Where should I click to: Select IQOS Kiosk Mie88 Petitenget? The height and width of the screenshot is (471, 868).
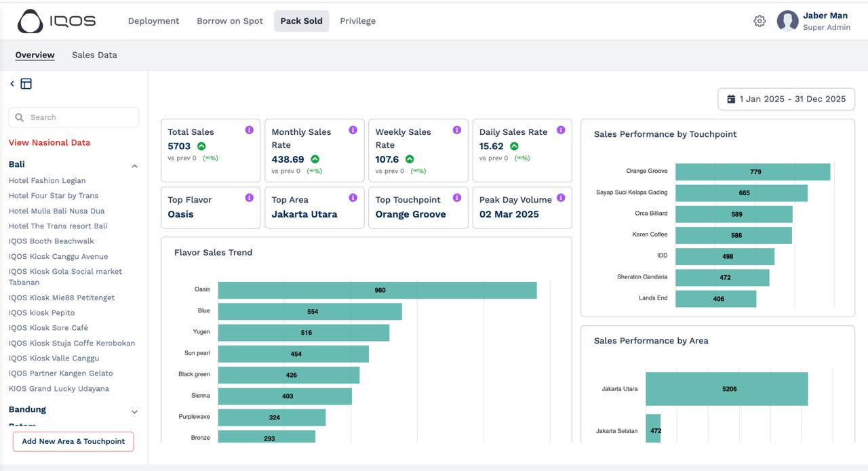coord(62,298)
